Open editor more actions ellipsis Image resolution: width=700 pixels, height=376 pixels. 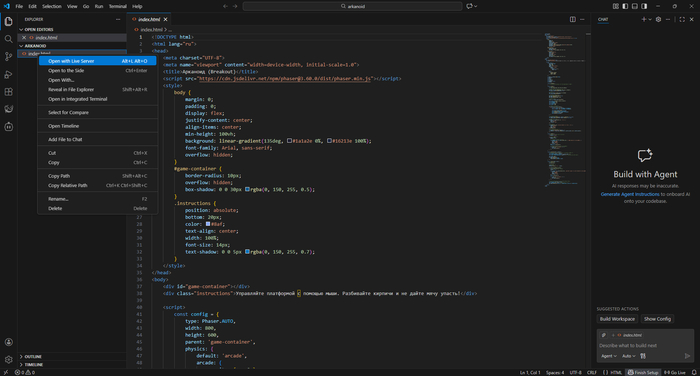click(x=582, y=19)
